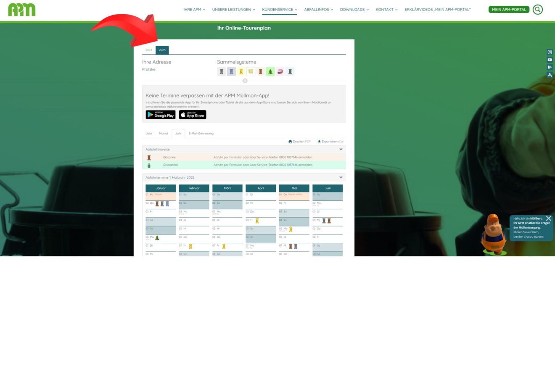Print the schedule via Drucken PDF

click(x=299, y=142)
